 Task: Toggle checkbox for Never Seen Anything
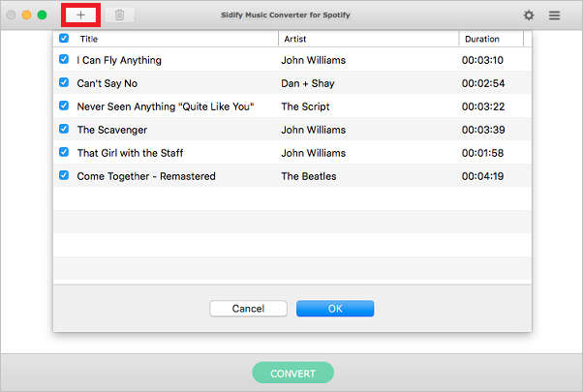click(64, 106)
